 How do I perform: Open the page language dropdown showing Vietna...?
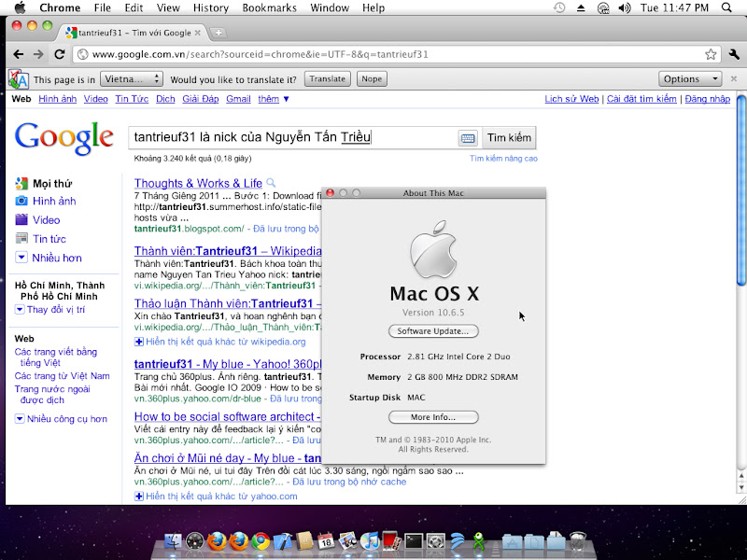(x=132, y=79)
